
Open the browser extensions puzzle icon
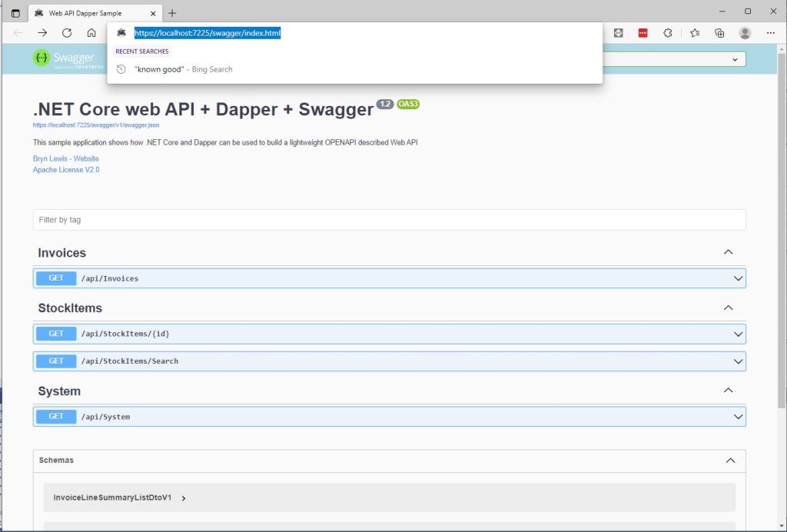[667, 33]
